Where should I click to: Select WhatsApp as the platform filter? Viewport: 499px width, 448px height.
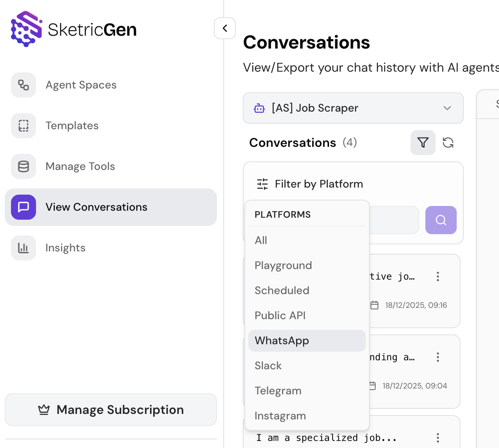pyautogui.click(x=282, y=341)
